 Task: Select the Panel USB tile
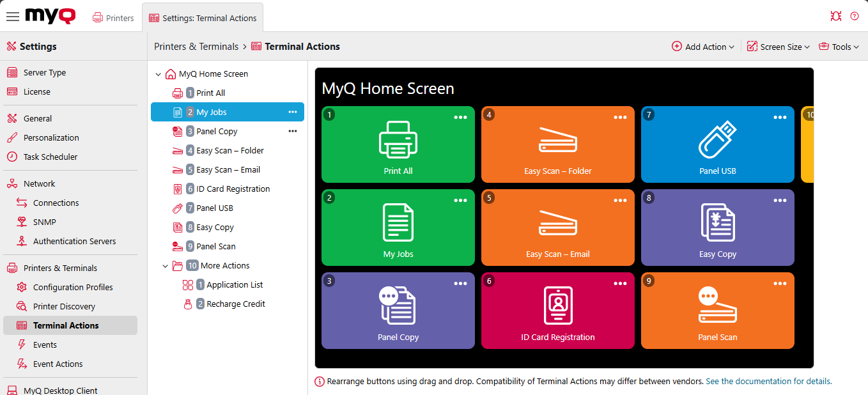(717, 145)
